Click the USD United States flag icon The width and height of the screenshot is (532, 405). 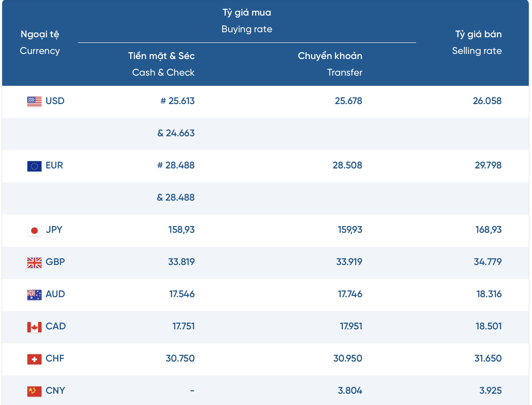click(34, 102)
